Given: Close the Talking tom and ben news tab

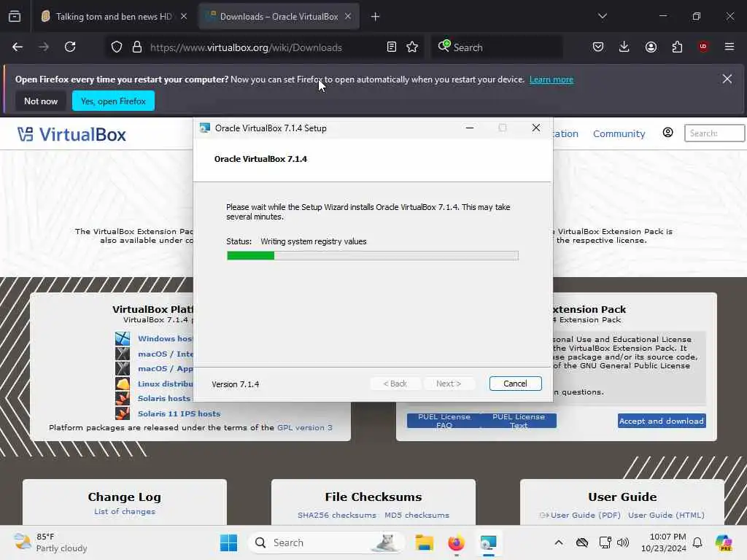Looking at the screenshot, I should click(184, 16).
